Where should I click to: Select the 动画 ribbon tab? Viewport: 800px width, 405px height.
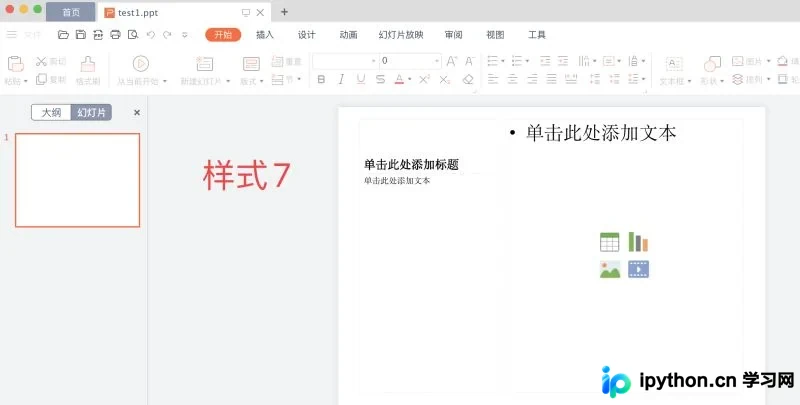pyautogui.click(x=348, y=35)
